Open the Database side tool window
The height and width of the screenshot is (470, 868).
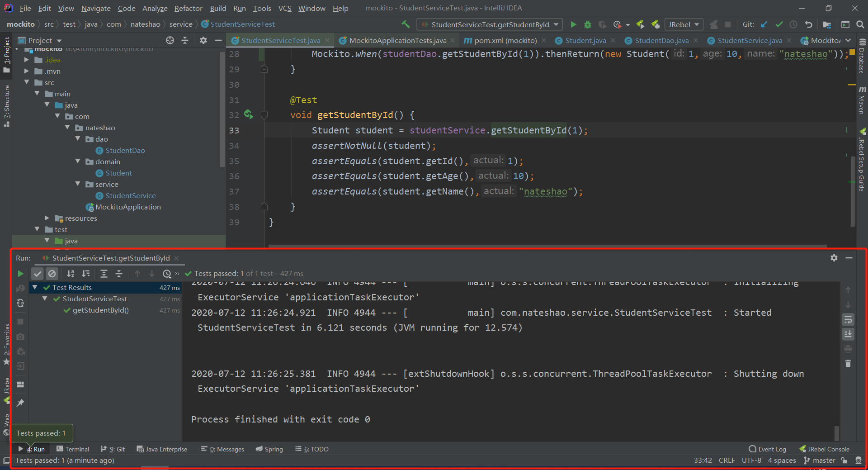pos(862,57)
